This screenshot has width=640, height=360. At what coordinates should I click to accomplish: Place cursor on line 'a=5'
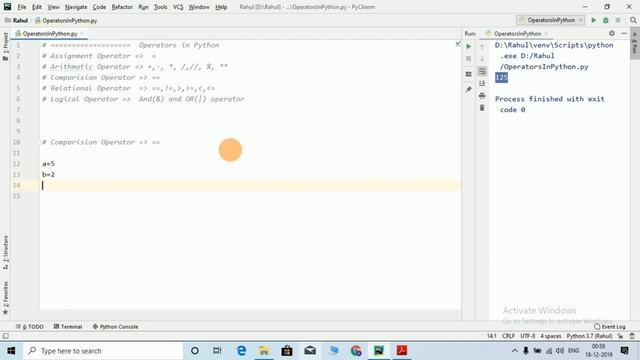[48, 164]
